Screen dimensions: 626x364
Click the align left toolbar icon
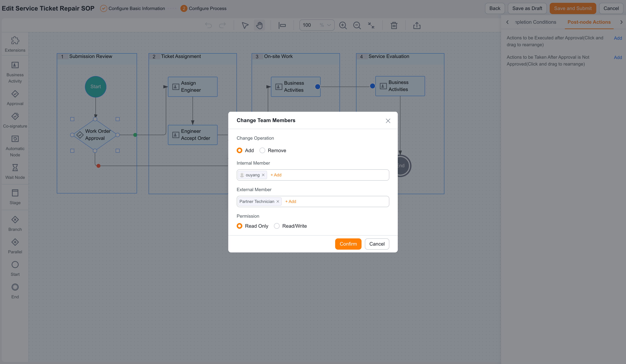click(x=282, y=25)
